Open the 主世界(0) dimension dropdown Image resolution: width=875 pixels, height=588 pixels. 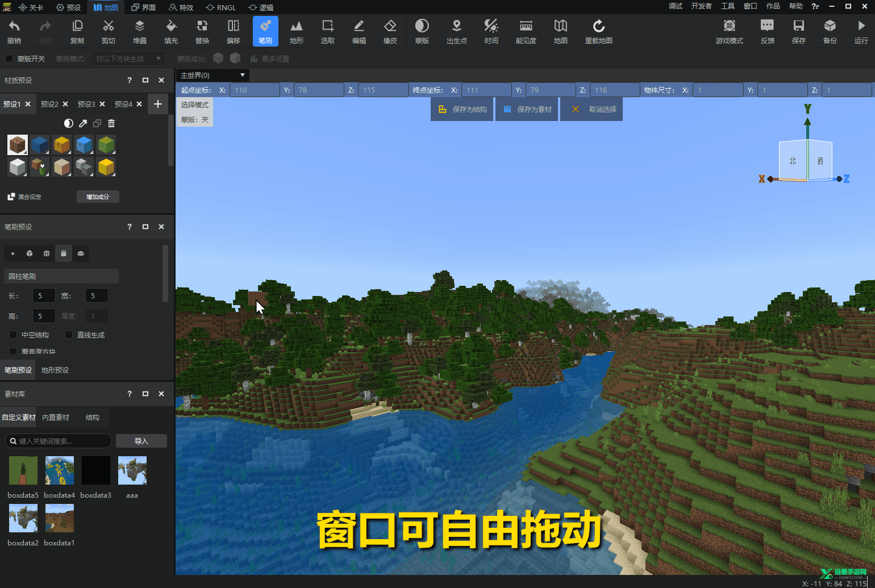pos(213,75)
